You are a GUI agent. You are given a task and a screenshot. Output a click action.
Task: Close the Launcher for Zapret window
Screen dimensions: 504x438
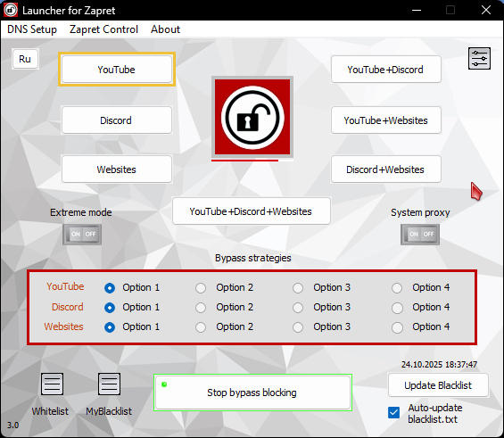pyautogui.click(x=485, y=11)
